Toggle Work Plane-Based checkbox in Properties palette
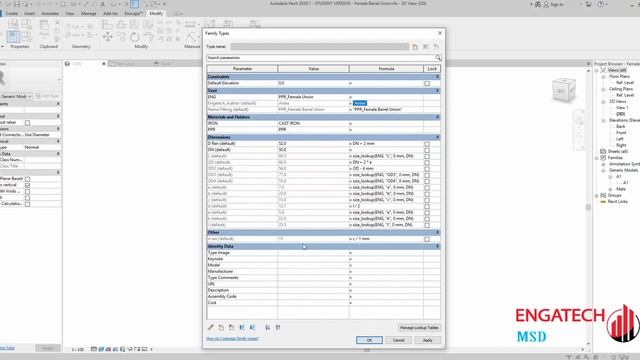 coord(27,179)
